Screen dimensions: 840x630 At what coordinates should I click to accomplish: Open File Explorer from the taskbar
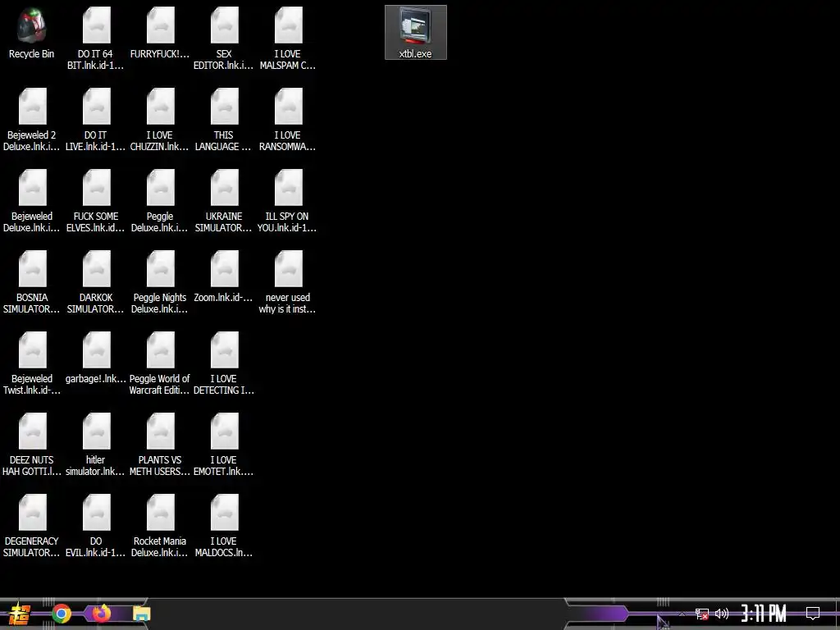[x=142, y=614]
